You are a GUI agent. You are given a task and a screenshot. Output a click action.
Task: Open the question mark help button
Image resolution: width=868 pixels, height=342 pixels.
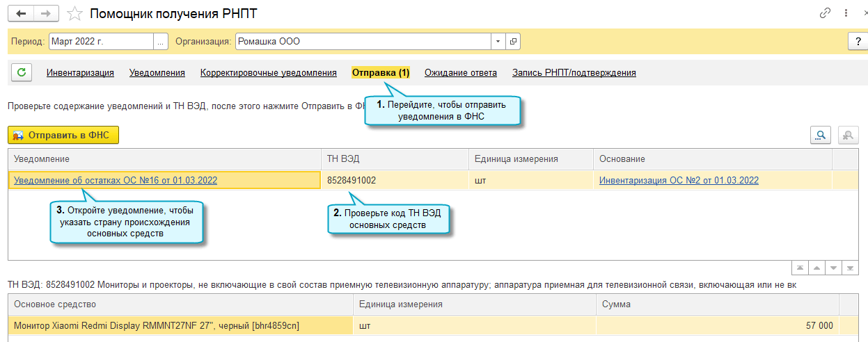tap(857, 42)
